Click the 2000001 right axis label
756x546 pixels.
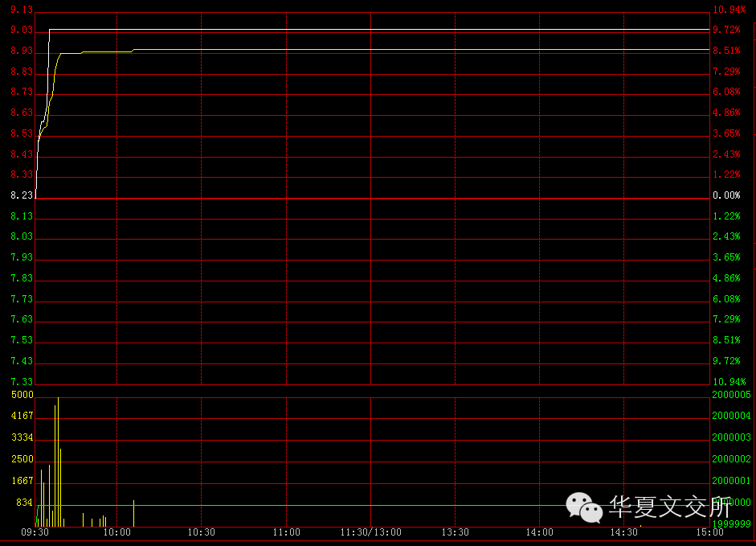pos(731,481)
